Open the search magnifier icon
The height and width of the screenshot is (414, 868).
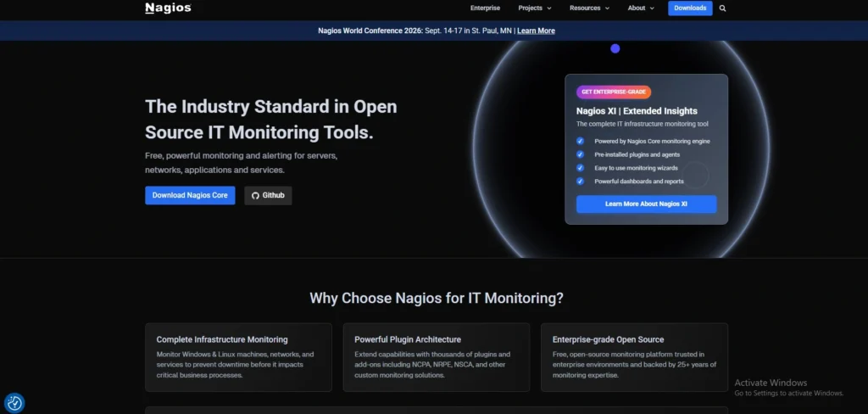[x=722, y=8]
